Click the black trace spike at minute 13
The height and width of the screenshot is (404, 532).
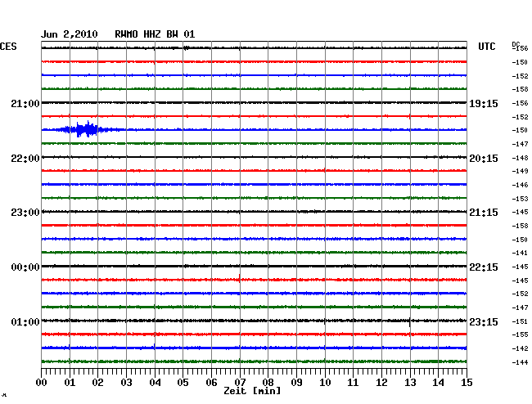coord(410,322)
